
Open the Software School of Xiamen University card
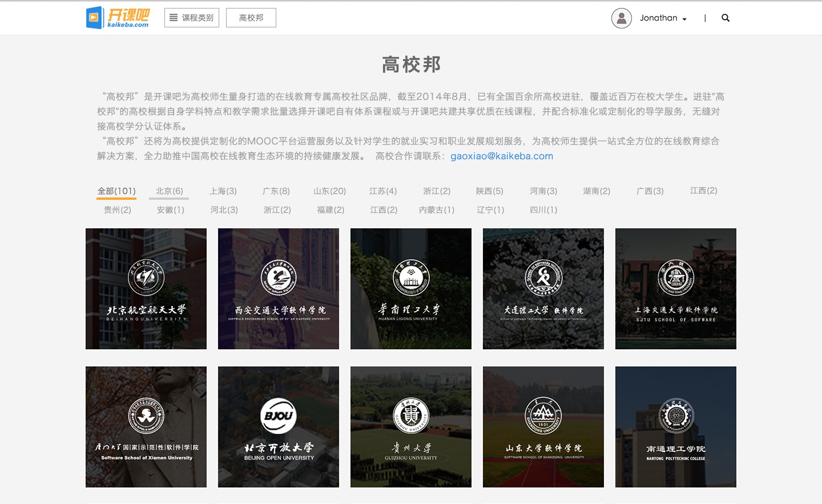click(146, 427)
